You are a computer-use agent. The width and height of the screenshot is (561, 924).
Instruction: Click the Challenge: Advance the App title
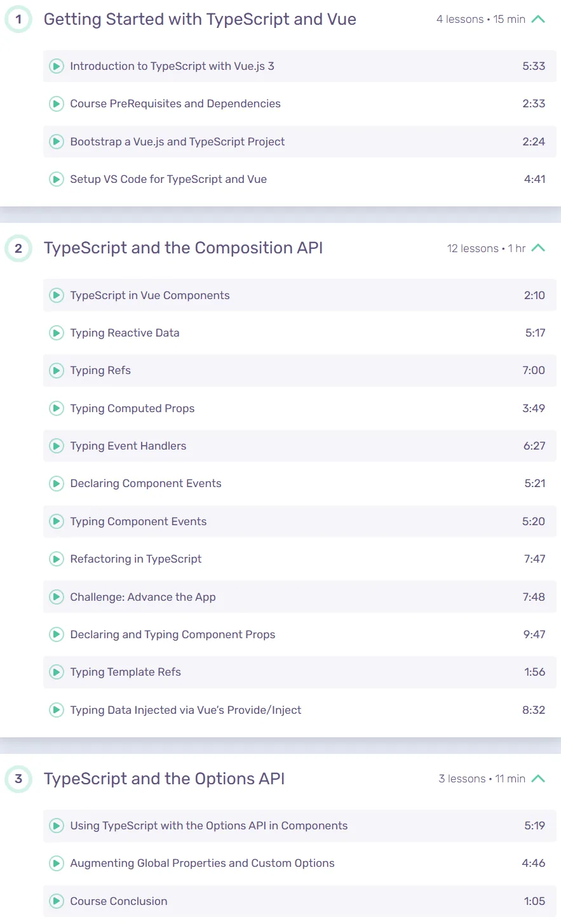tap(143, 597)
